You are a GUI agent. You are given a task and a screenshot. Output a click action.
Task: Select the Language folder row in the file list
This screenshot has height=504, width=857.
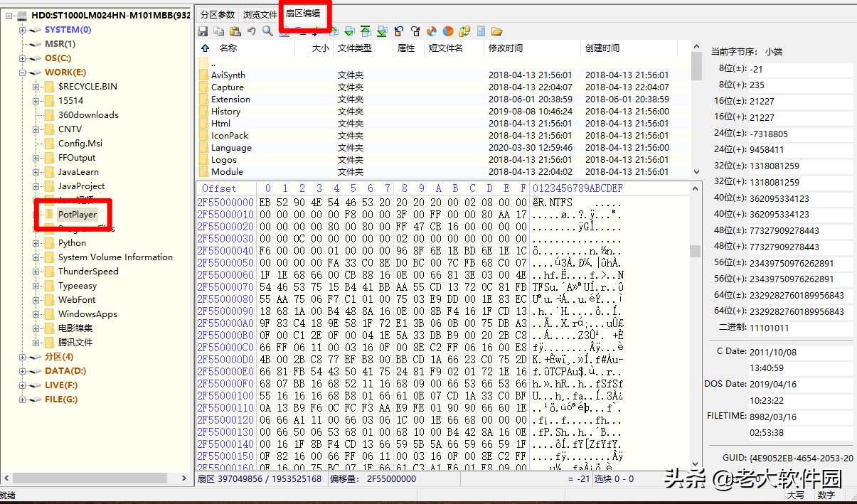point(443,148)
